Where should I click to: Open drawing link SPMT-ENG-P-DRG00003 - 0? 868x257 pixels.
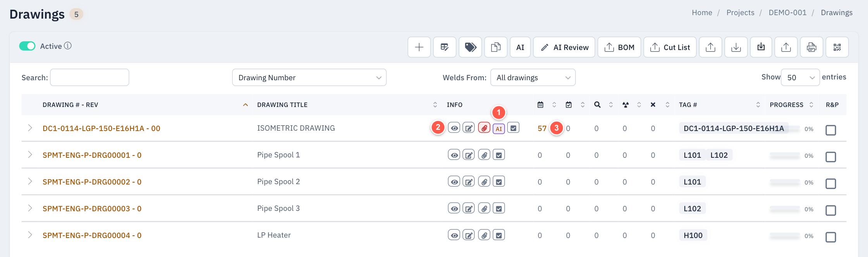(x=92, y=209)
